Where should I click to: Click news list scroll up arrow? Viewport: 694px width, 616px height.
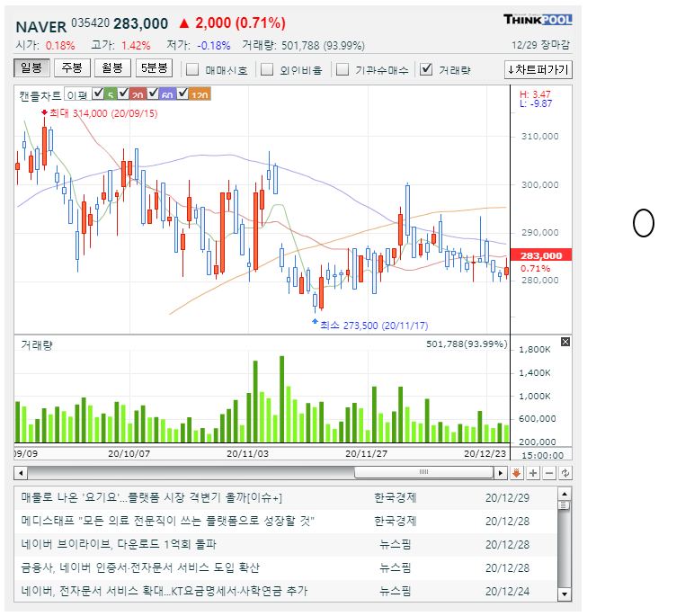pyautogui.click(x=565, y=494)
